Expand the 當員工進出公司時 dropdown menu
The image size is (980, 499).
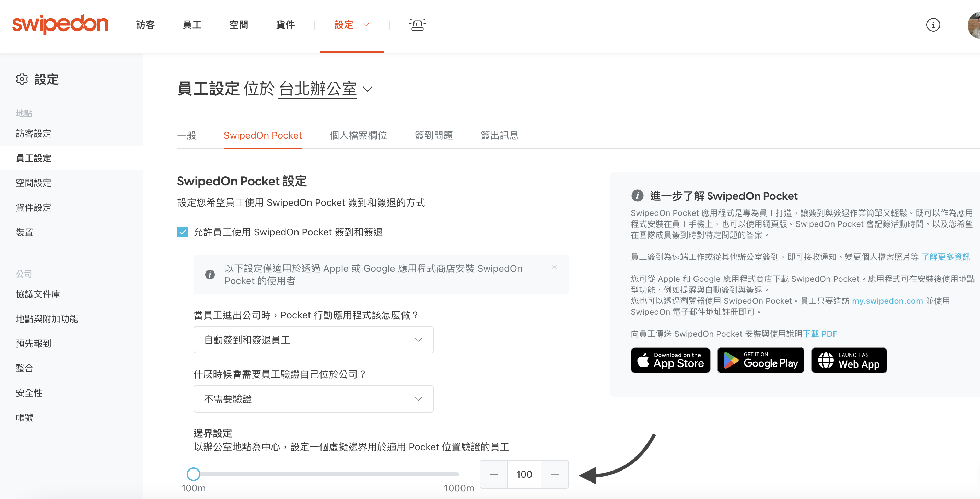[x=314, y=340]
